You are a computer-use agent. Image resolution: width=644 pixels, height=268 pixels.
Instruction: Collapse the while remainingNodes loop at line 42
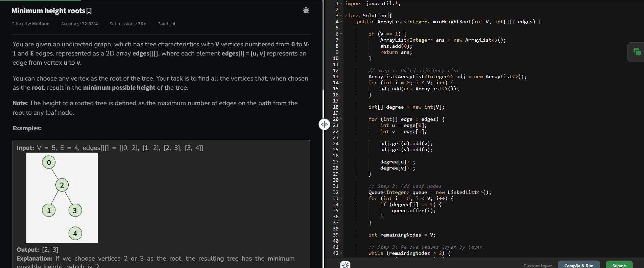coord(341,253)
